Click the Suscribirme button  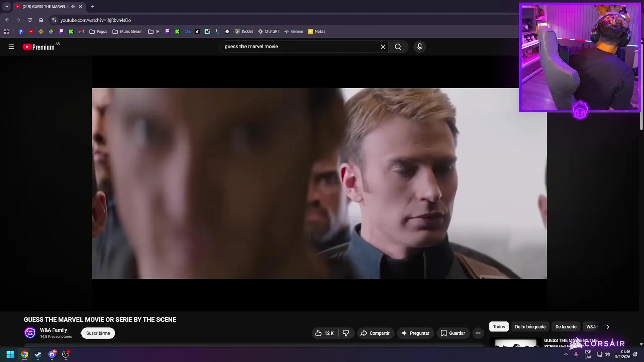tap(98, 333)
